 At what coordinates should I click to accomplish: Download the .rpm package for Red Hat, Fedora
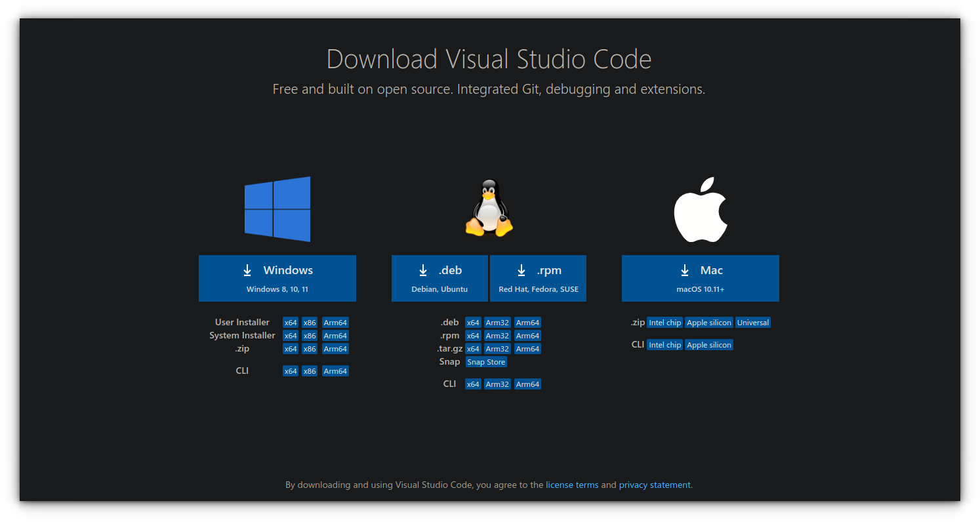point(538,278)
